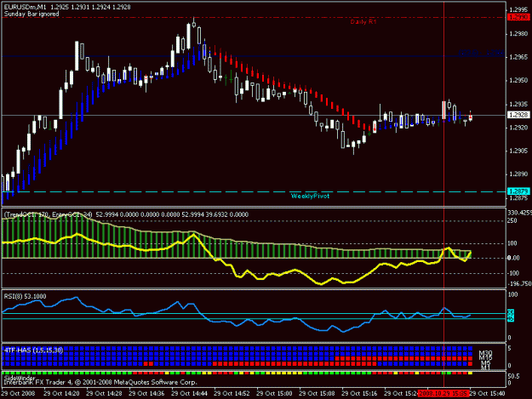The height and width of the screenshot is (399, 532).
Task: Click the 0 value on RSI scale
Action: (509, 338)
